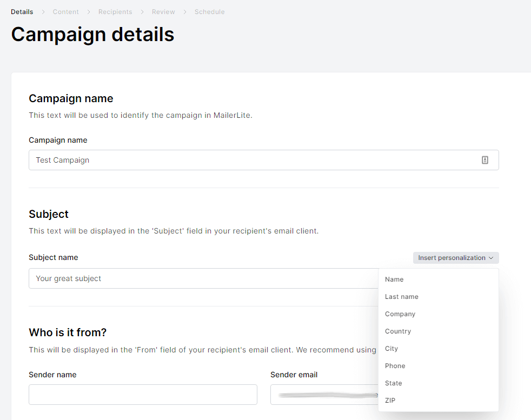Select the Sender email field
This screenshot has width=531, height=420.
coord(324,395)
